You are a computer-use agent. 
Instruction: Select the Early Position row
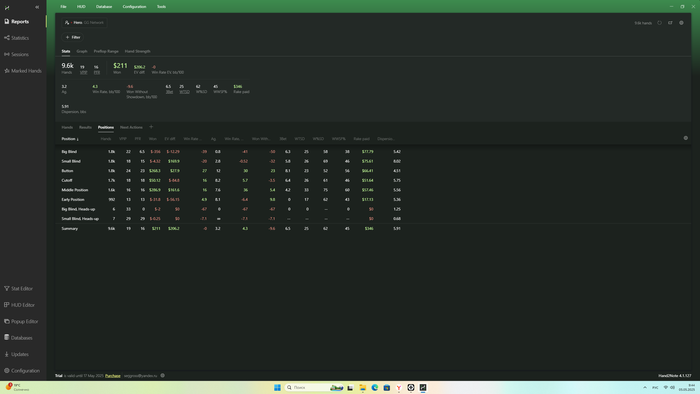point(373,199)
